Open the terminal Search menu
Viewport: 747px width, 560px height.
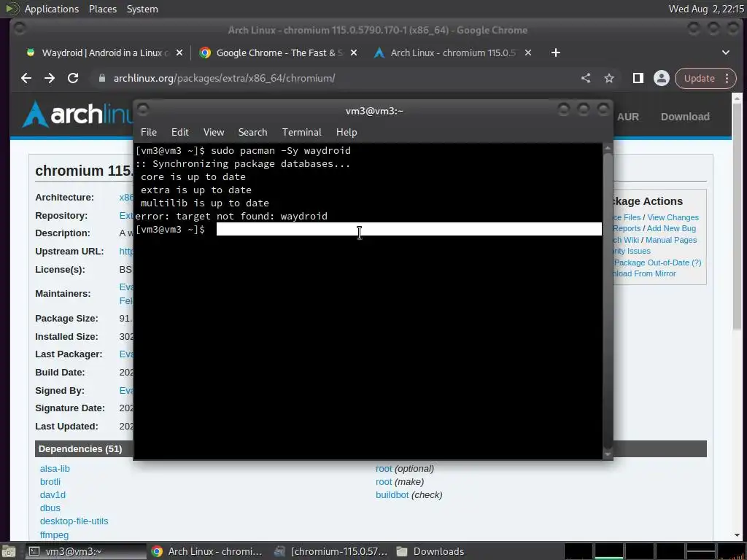[252, 133]
